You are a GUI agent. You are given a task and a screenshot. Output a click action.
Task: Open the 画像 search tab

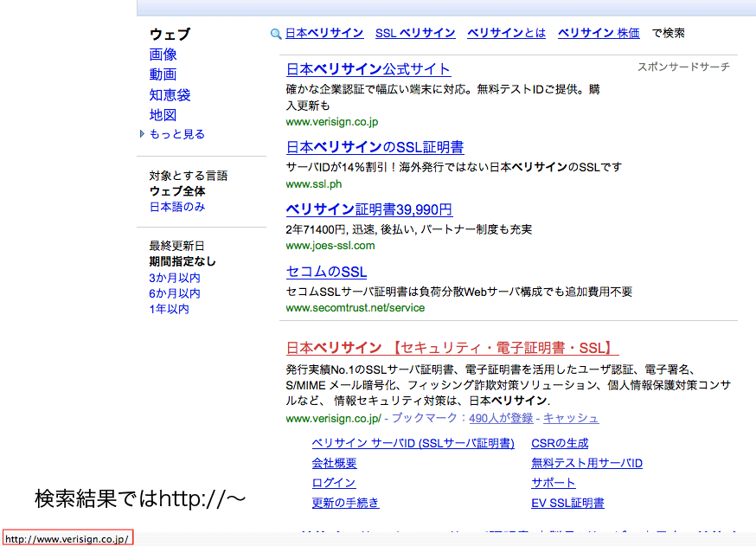click(x=163, y=55)
